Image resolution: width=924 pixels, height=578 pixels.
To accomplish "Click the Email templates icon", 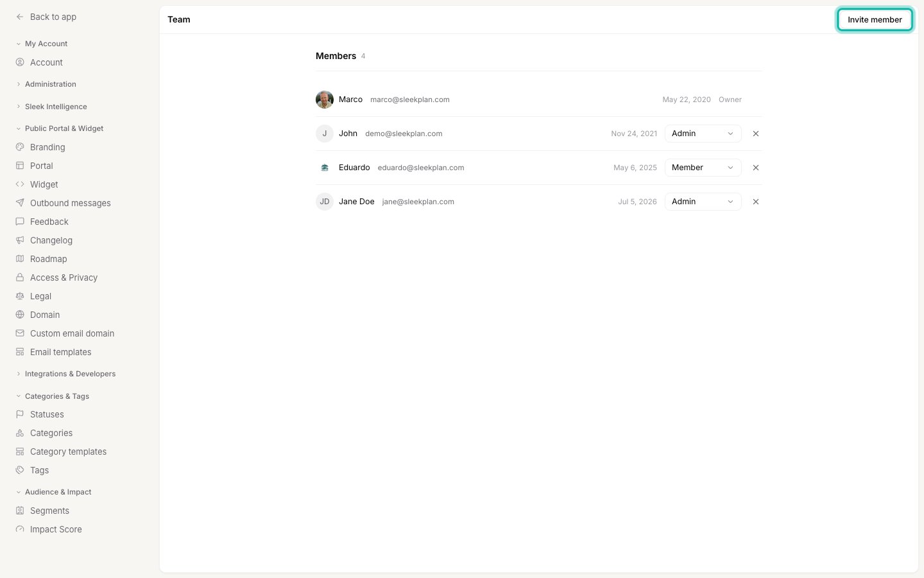I will (20, 352).
